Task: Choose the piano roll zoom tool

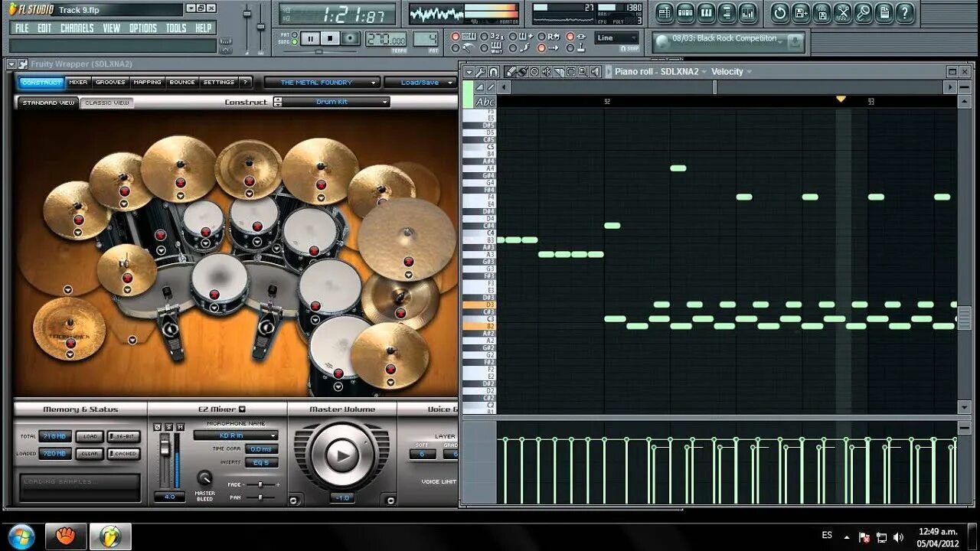Action: click(583, 72)
